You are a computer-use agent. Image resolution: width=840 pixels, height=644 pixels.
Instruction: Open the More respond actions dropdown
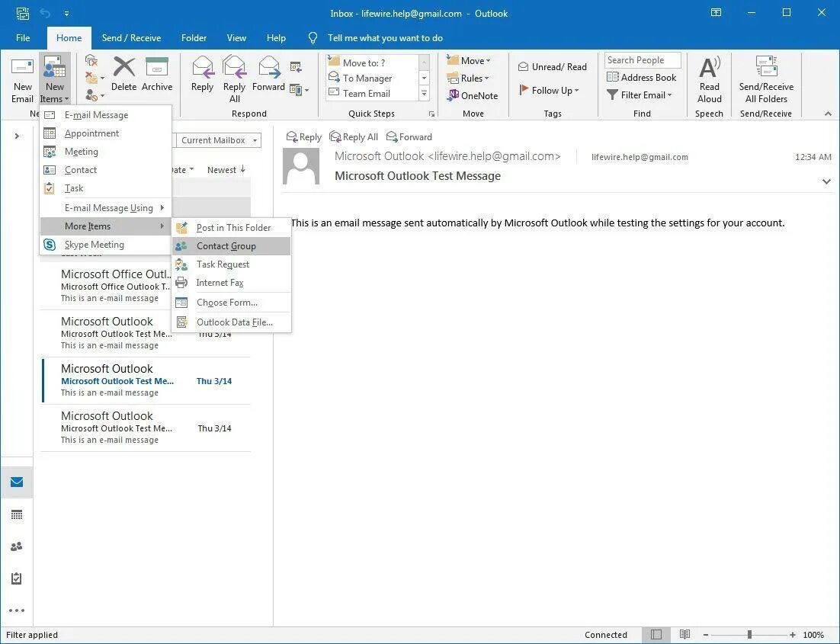tap(299, 89)
